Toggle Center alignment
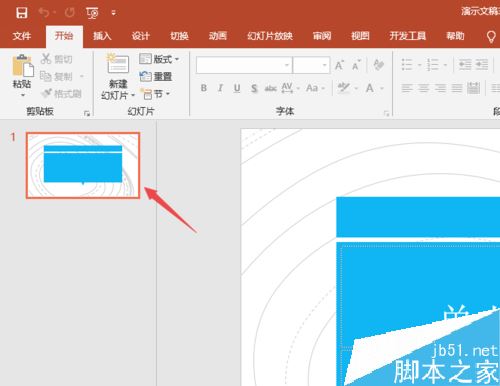Viewport: 500px width, 386px height. [x=423, y=88]
